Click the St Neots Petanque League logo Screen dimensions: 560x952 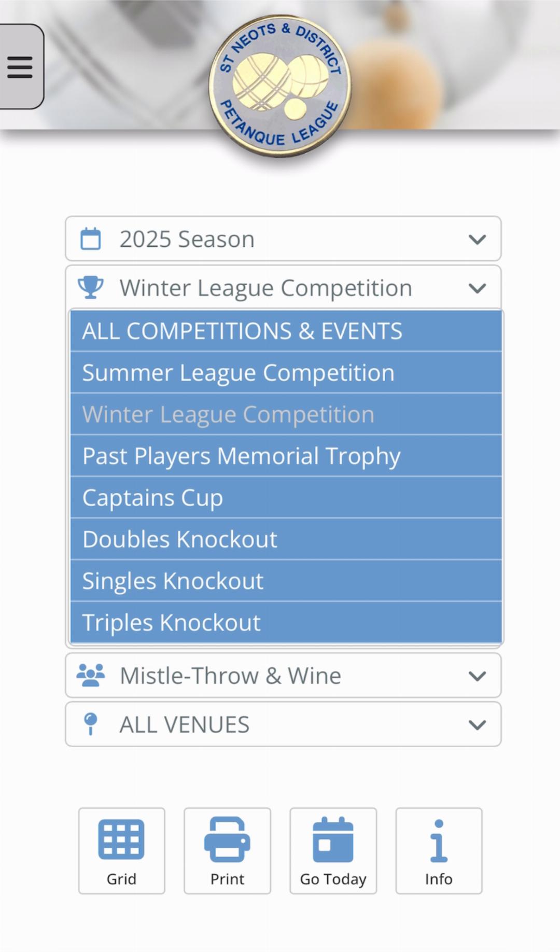coord(280,86)
